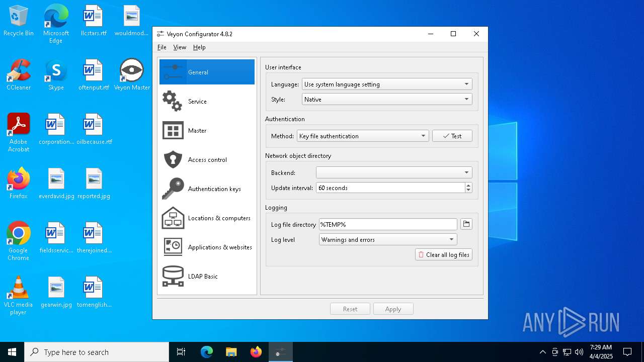
Task: Open Access control shield page
Action: (207, 159)
